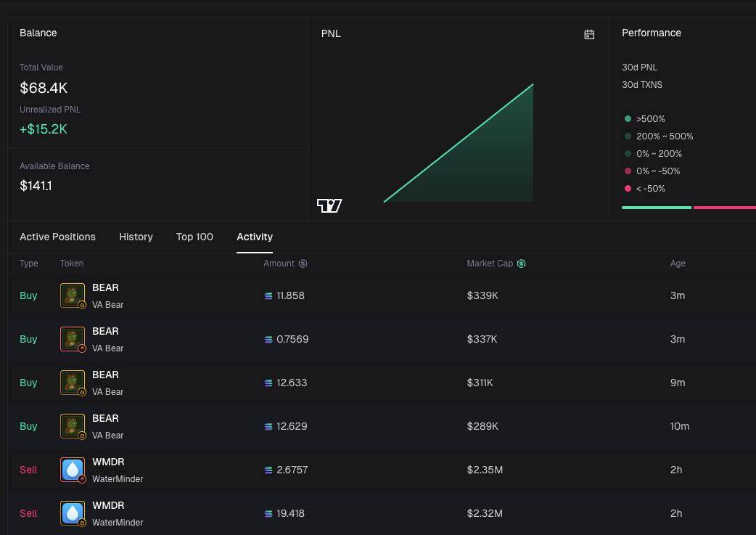The image size is (756, 535).
Task: Click the Performance panel title
Action: (652, 33)
